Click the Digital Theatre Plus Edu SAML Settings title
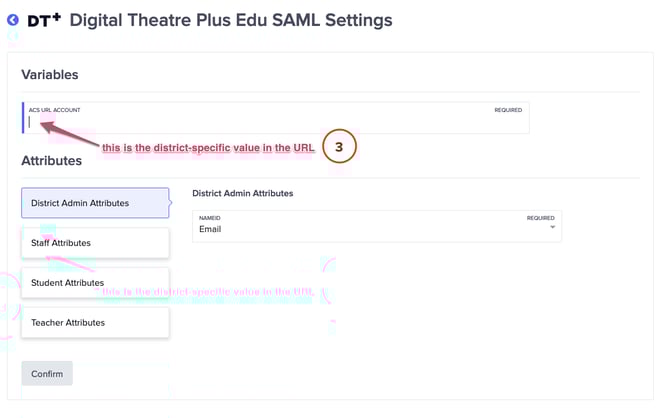The width and height of the screenshot is (670, 418). (x=231, y=20)
